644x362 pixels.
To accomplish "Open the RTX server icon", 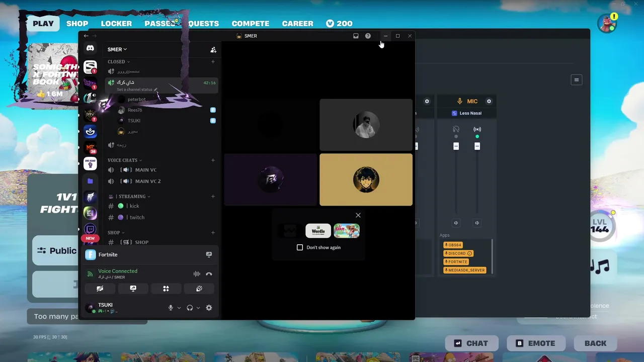I will coord(90,115).
